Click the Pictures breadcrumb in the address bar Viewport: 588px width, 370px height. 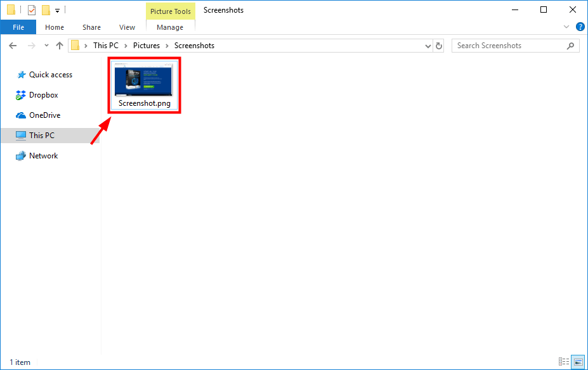[146, 45]
